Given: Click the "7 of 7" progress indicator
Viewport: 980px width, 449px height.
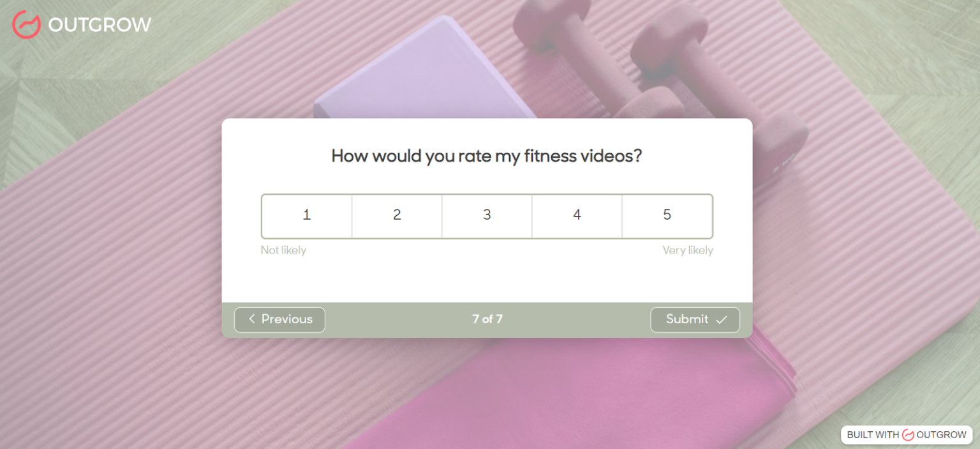Looking at the screenshot, I should pos(487,319).
